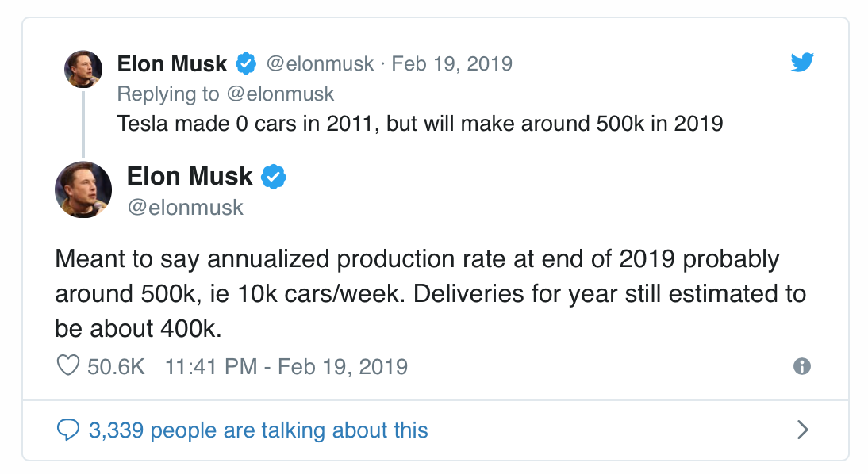Image resolution: width=868 pixels, height=474 pixels.
Task: Click the bold Elon Musk name on the parent tweet
Action: (172, 64)
